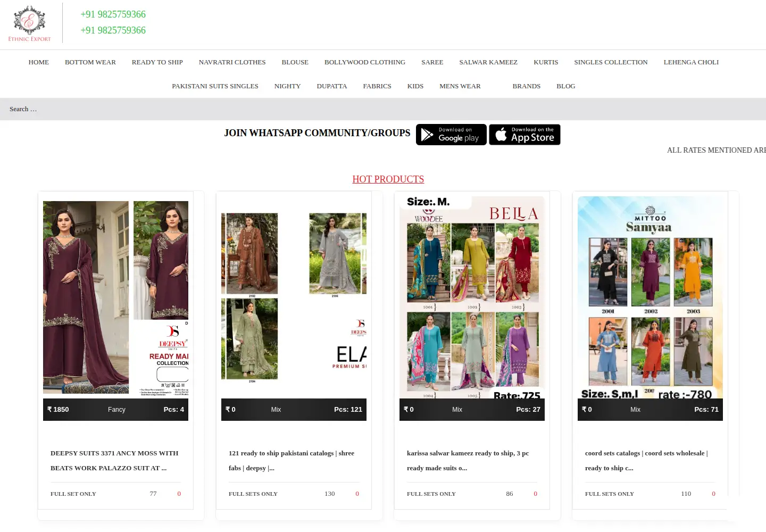The height and width of the screenshot is (532, 766).
Task: Open DEEPSY SUITS 3371 product title
Action: [115, 461]
